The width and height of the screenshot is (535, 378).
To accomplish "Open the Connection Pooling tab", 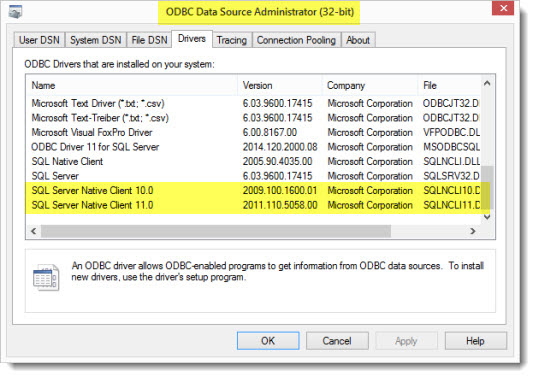I will click(296, 40).
